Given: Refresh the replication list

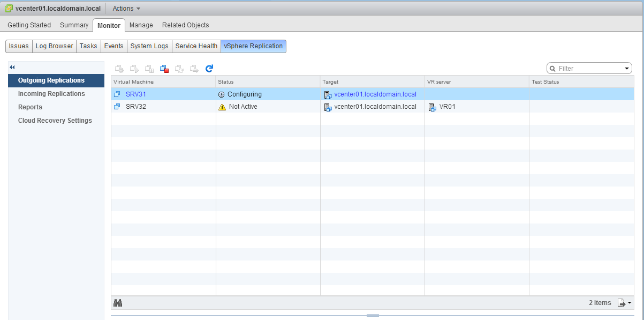Looking at the screenshot, I should [x=209, y=69].
